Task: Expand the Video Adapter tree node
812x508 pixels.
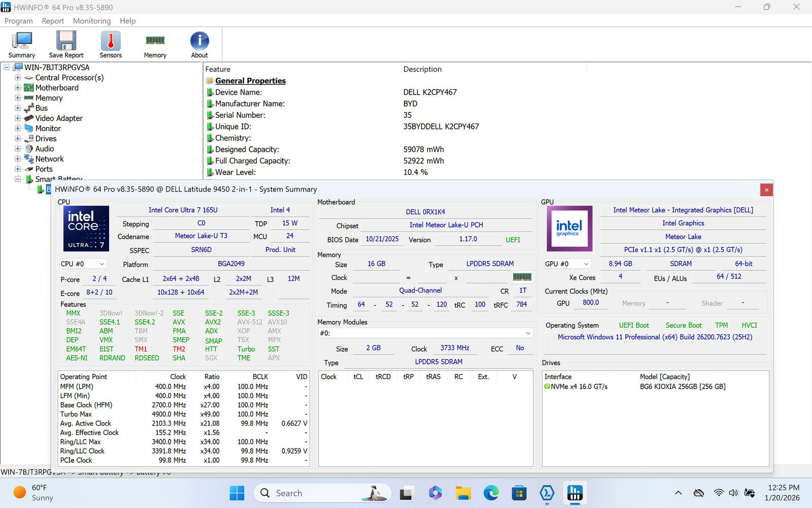Action: click(x=18, y=118)
